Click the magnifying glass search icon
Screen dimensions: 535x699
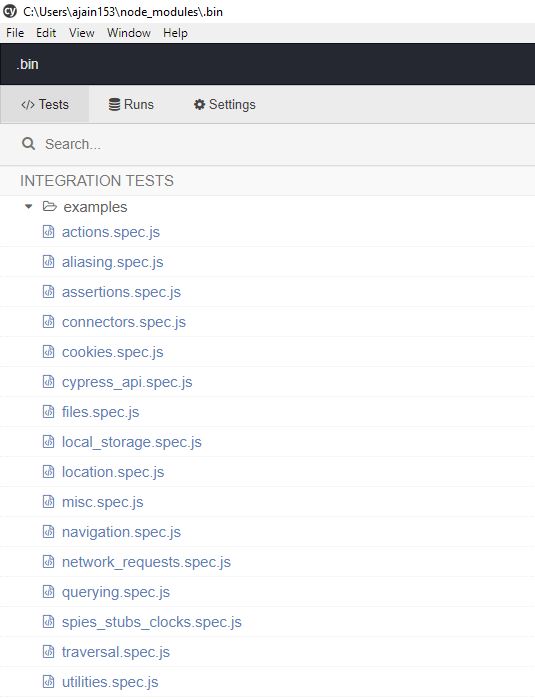(x=29, y=144)
